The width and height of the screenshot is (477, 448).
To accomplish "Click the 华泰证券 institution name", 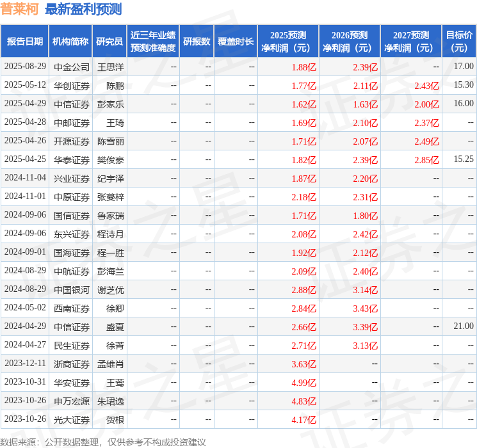I will [x=72, y=159].
